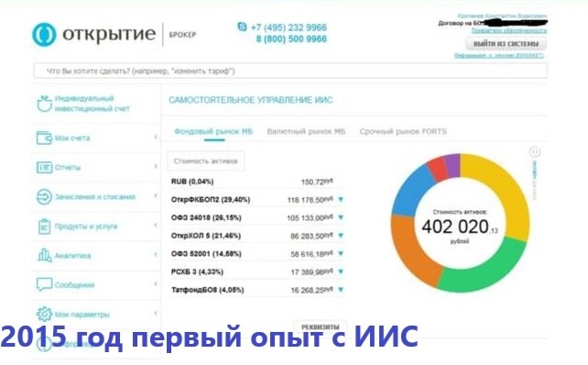This screenshot has width=588, height=365.
Task: Open Мои параметры menu item
Action: [82, 315]
